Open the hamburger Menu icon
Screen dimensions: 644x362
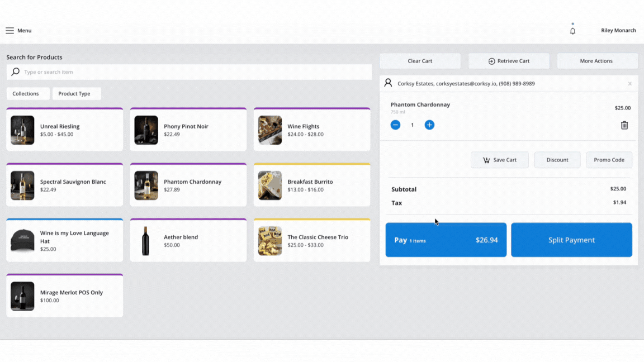(10, 31)
